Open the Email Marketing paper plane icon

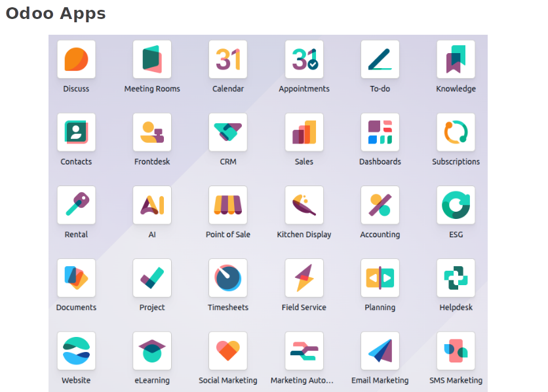[380, 351]
